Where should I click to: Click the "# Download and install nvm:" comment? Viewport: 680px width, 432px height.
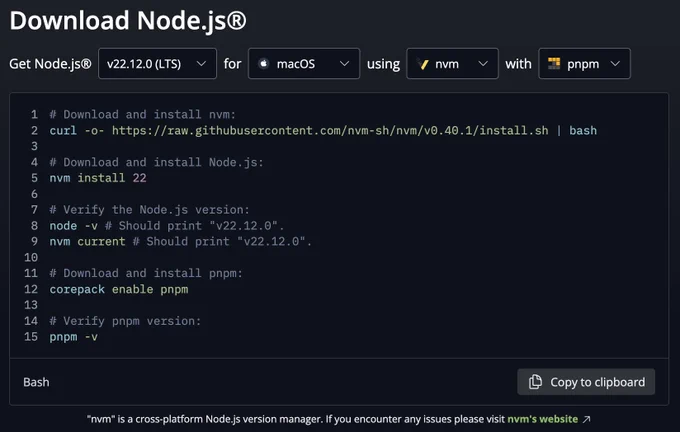143,115
